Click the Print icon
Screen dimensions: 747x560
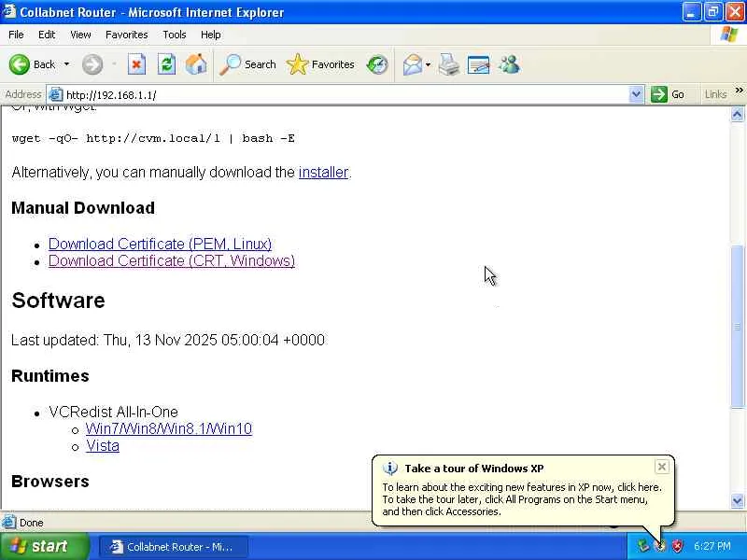click(x=449, y=64)
